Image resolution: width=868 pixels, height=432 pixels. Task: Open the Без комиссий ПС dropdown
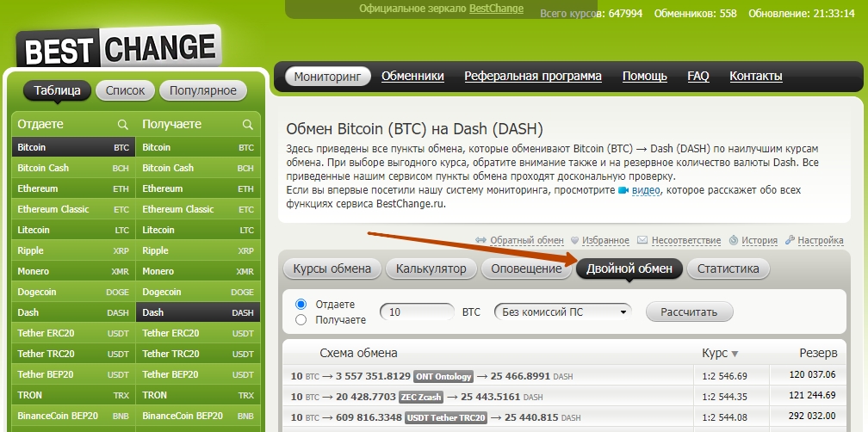click(x=563, y=312)
